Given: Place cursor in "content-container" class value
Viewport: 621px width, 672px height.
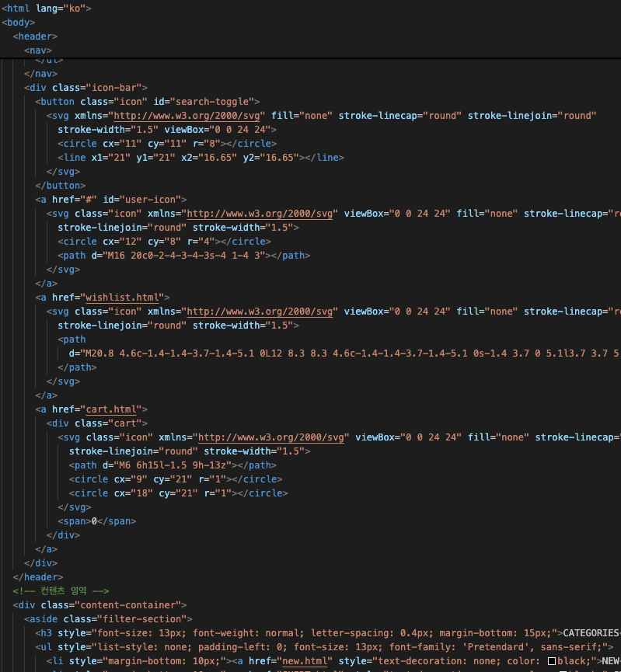Looking at the screenshot, I should [125, 605].
